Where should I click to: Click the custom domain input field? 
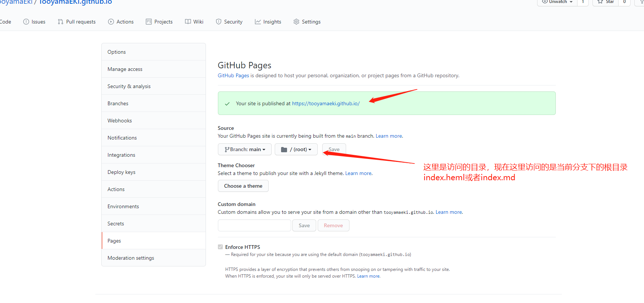point(255,225)
